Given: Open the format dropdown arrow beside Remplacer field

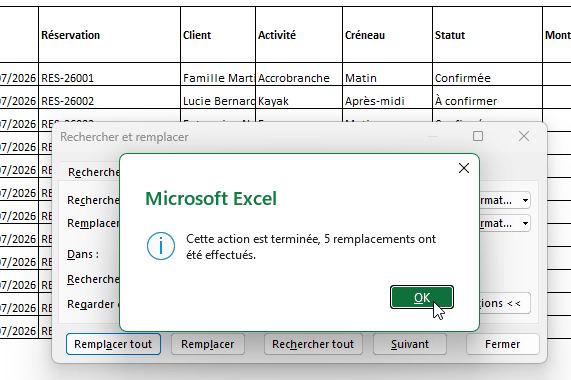Looking at the screenshot, I should tap(525, 223).
